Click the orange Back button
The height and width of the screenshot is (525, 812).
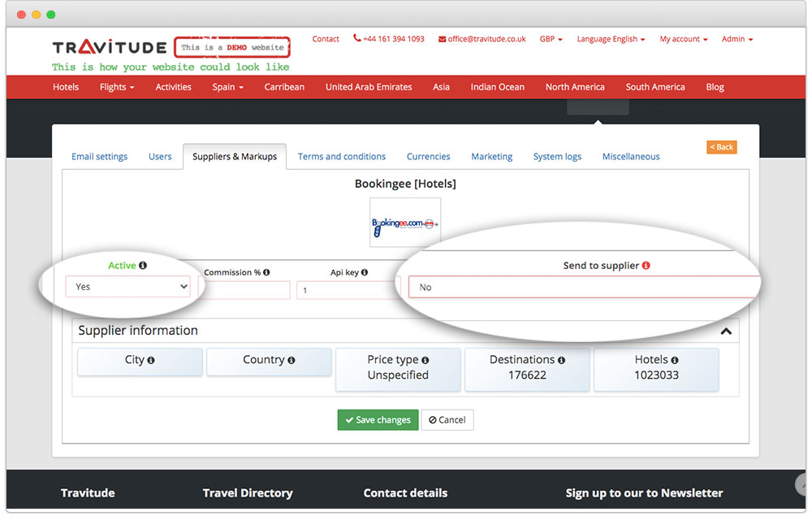(721, 147)
